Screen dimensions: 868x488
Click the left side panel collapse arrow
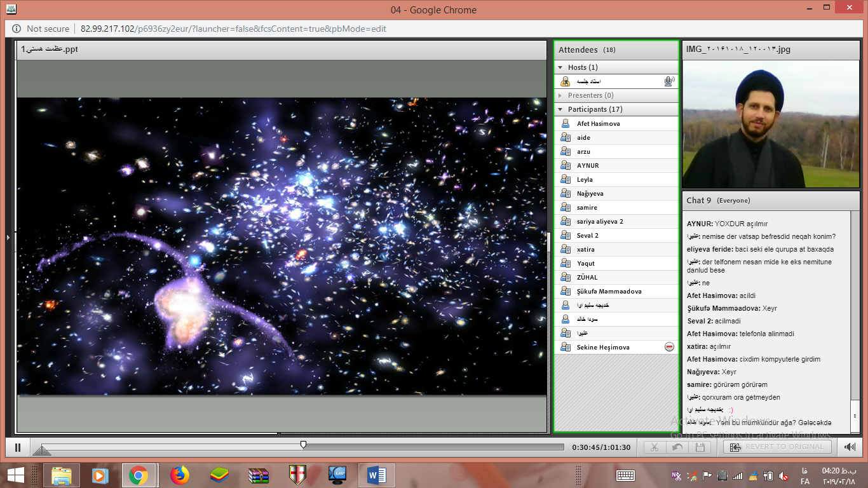pyautogui.click(x=8, y=237)
